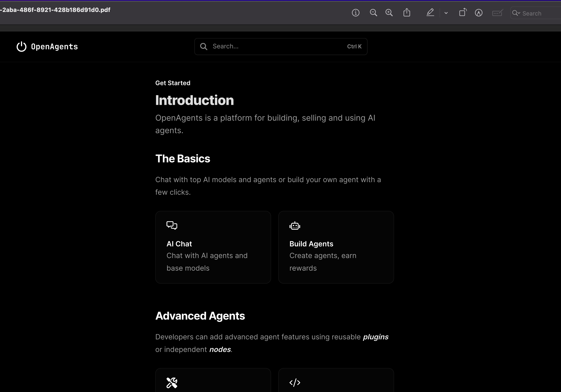Viewport: 561px width, 392px height.
Task: Click the OpenAgents brand name link
Action: click(x=54, y=47)
